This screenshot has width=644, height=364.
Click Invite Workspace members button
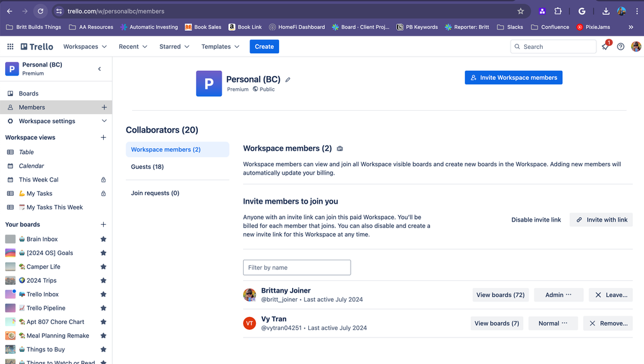pos(513,77)
